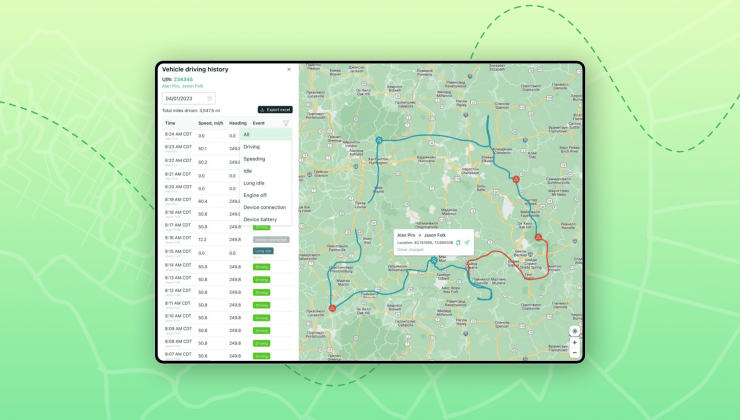Close the Vehicle driving history panel
Screen dimensions: 740x420
(289, 70)
